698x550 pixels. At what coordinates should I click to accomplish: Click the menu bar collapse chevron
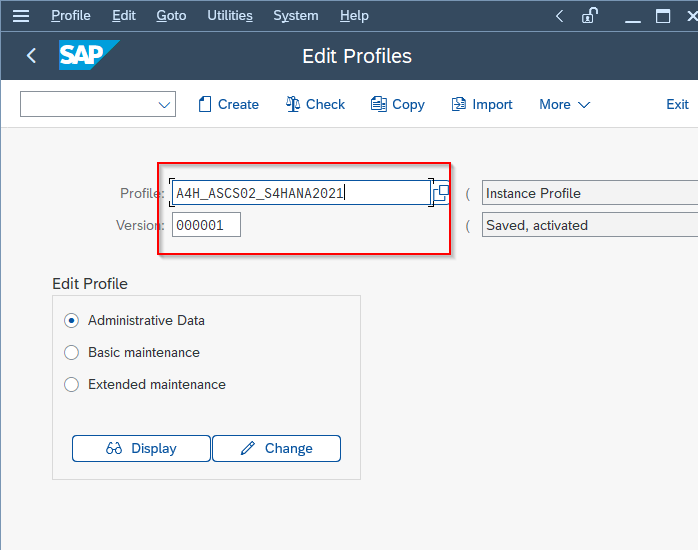tap(560, 16)
